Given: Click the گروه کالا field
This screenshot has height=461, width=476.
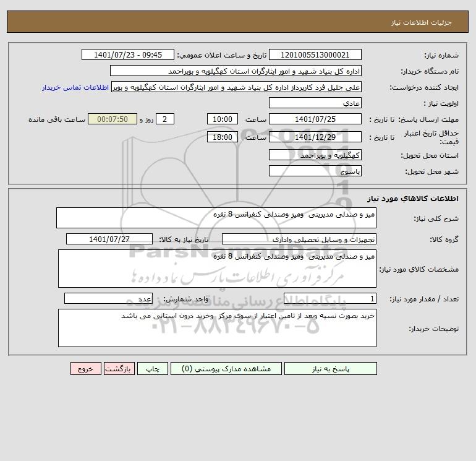Looking at the screenshot, I should click(299, 239).
